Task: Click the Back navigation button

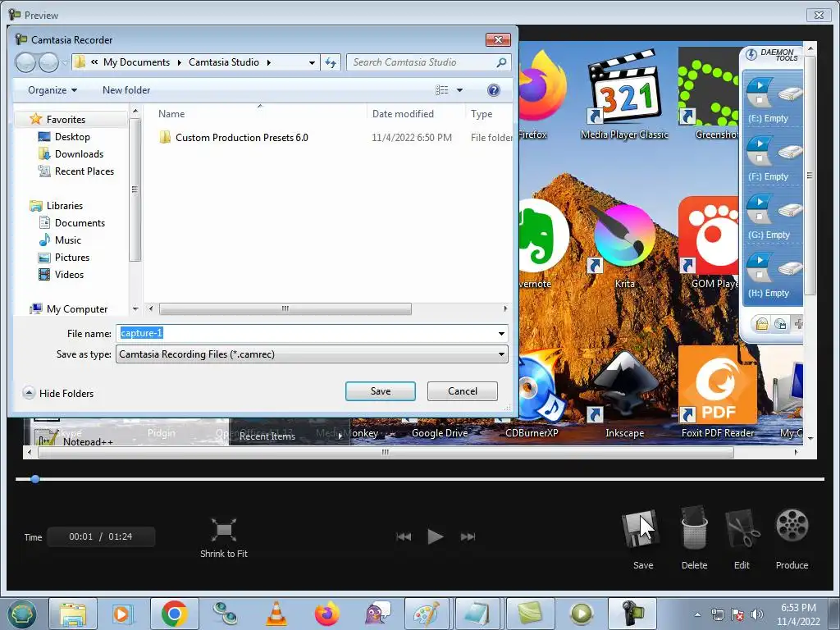Action: [25, 62]
